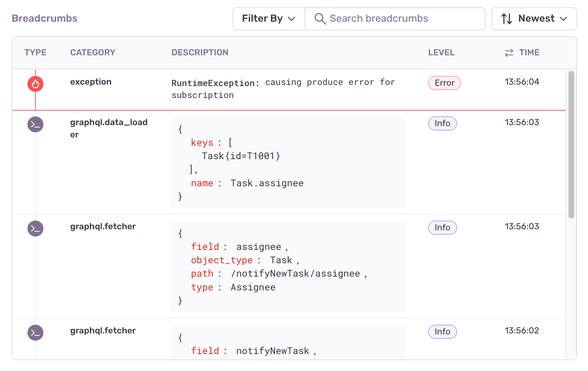Select the Info badge at 13:56:02
The width and height of the screenshot is (588, 371).
click(442, 332)
